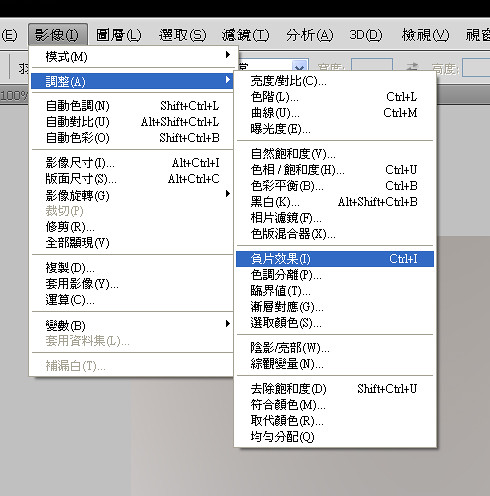Select 複製(D) menu item

(132, 268)
